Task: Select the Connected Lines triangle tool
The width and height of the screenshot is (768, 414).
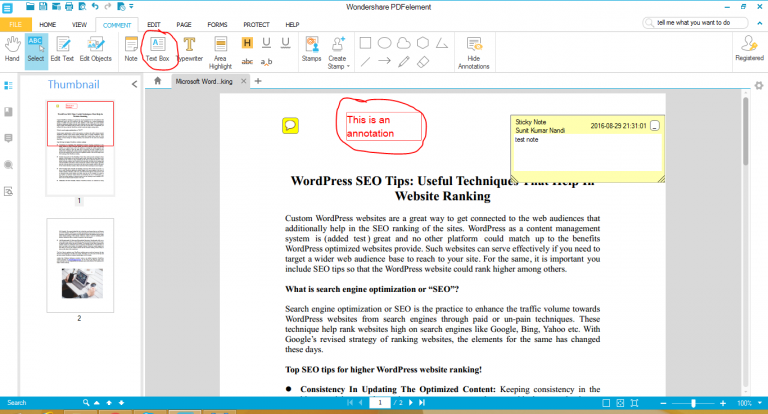Action: pyautogui.click(x=442, y=43)
